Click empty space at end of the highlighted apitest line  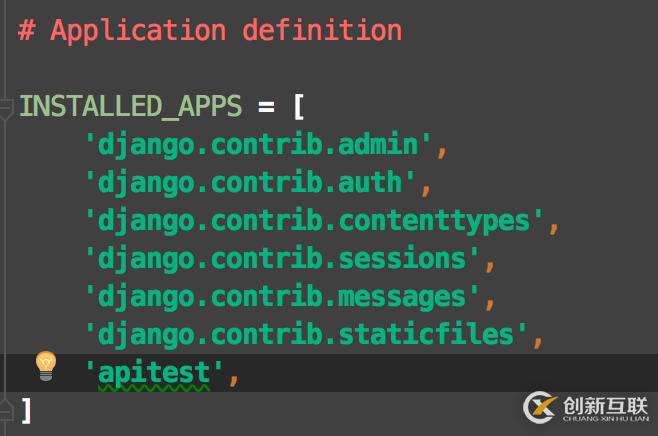coord(450,372)
